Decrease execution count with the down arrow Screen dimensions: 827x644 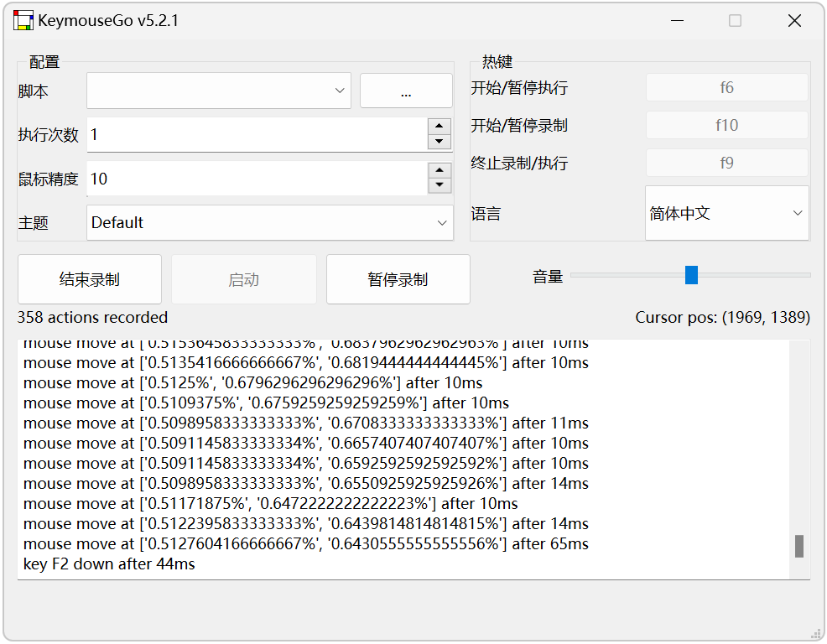click(x=439, y=142)
